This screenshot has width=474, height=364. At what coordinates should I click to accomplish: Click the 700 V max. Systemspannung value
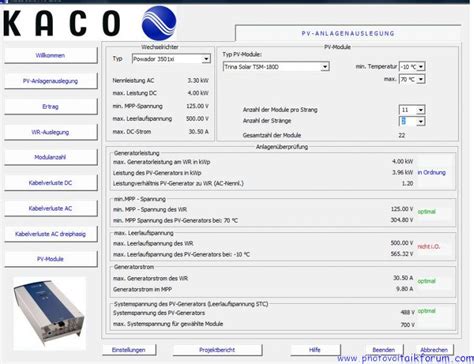coord(407,324)
